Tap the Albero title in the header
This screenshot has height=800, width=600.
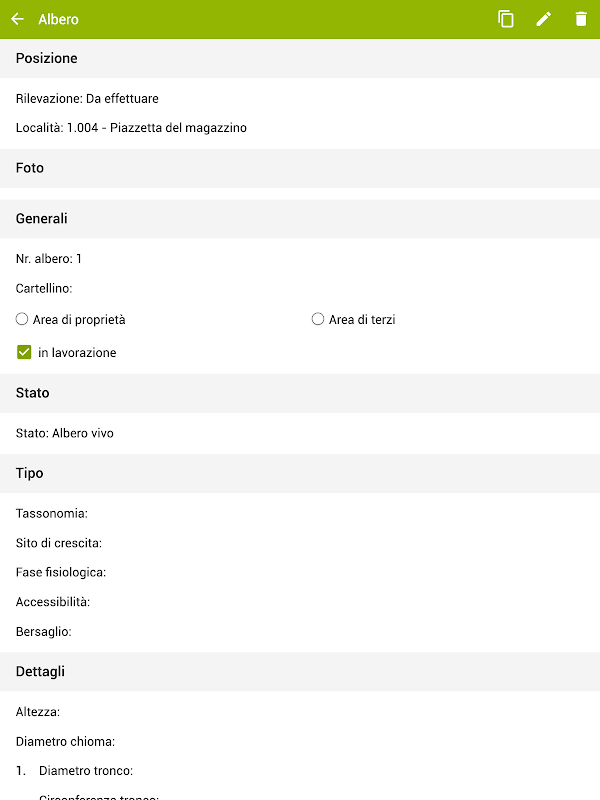(58, 20)
